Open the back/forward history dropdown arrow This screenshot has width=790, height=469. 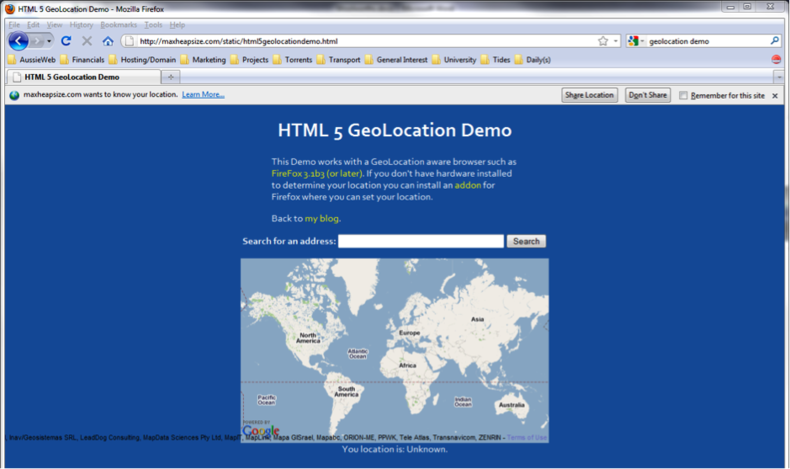[49, 41]
